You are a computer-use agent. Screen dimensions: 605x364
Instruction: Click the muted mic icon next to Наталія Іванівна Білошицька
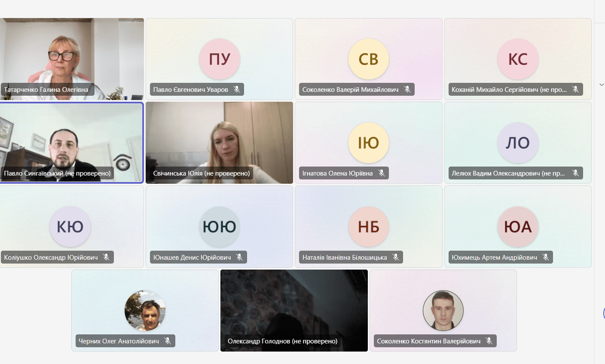[396, 257]
